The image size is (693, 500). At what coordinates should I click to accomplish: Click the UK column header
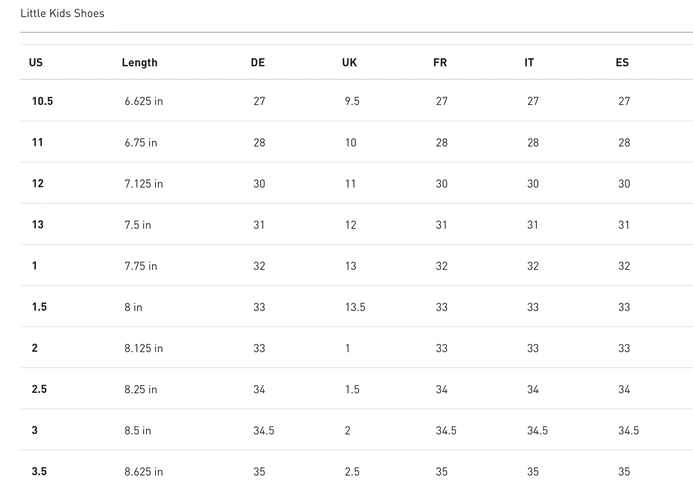(349, 62)
